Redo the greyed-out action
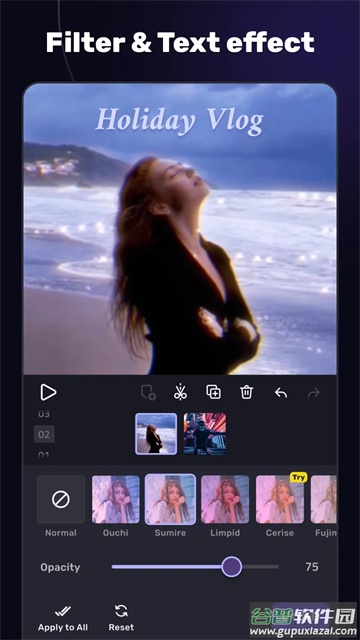The width and height of the screenshot is (360, 640). point(313,393)
